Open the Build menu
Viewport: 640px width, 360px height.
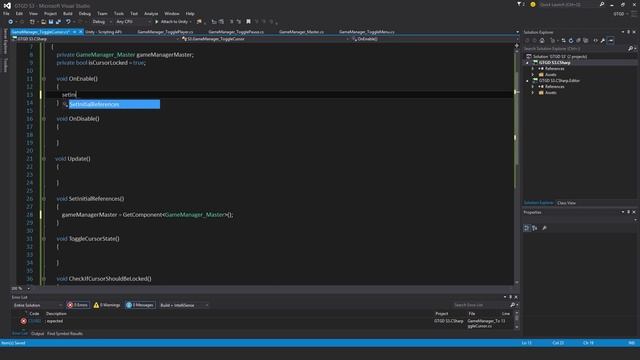[x=68, y=13]
